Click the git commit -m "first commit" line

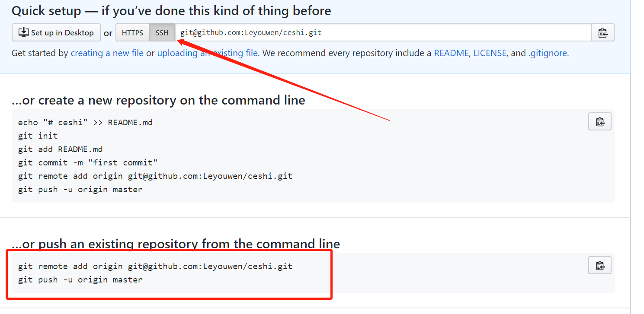[x=88, y=163]
